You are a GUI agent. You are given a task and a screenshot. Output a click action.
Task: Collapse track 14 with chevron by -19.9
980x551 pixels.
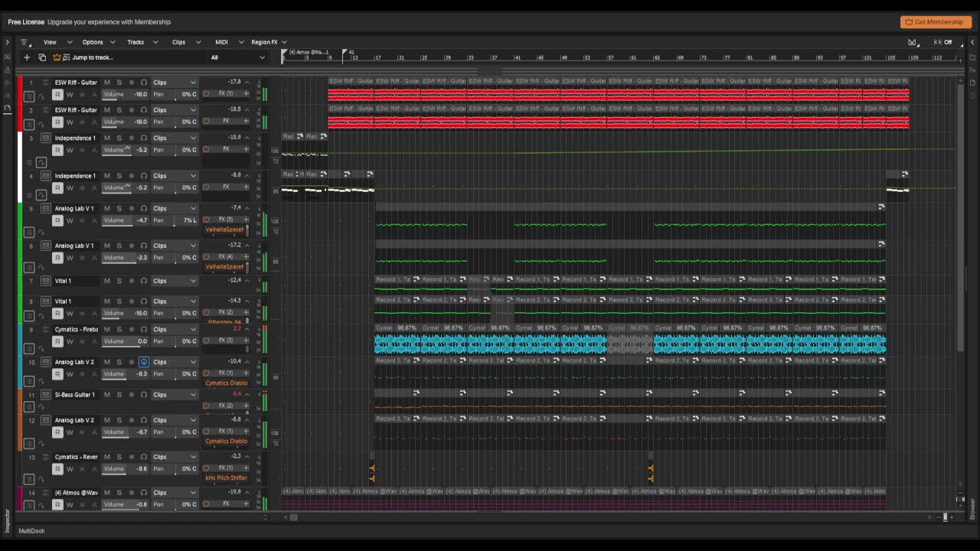pyautogui.click(x=247, y=492)
